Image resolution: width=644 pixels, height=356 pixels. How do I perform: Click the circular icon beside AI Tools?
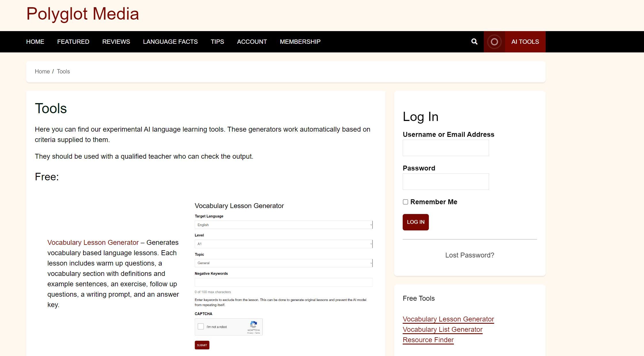pyautogui.click(x=494, y=42)
